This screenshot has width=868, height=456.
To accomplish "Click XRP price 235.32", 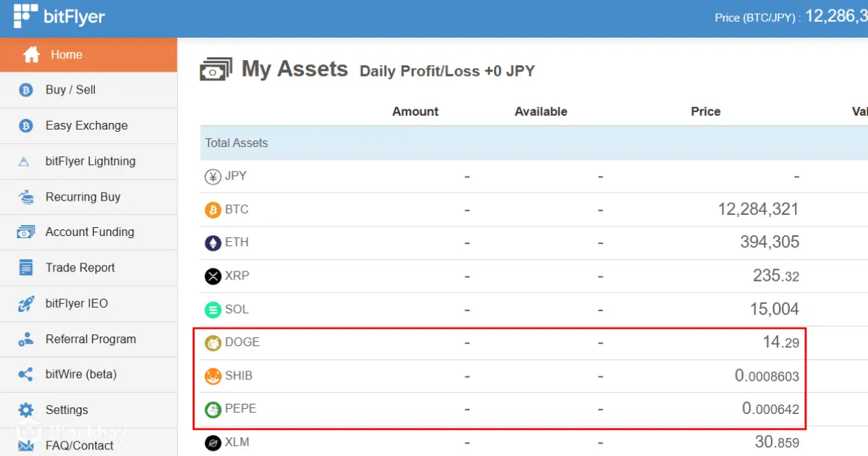I will point(775,276).
